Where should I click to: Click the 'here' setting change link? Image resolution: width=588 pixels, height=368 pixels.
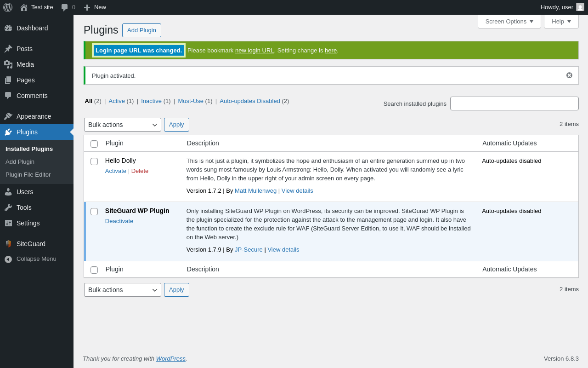[331, 51]
